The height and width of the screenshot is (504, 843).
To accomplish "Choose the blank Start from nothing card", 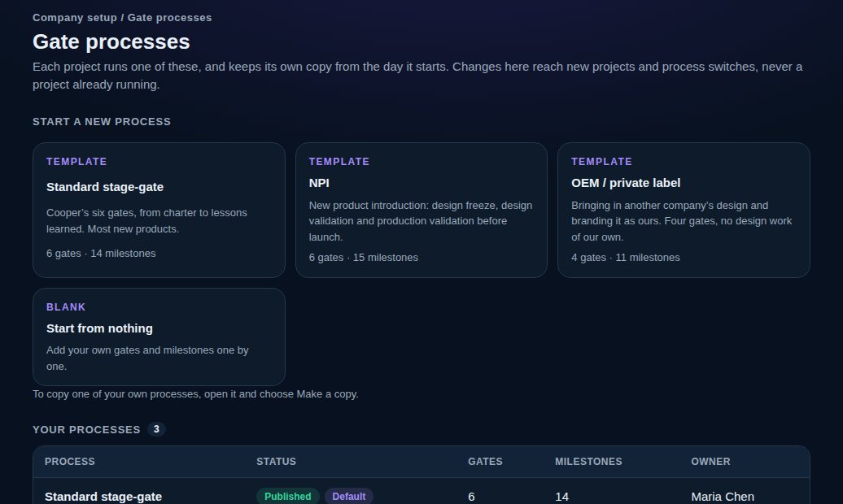I will click(x=159, y=337).
